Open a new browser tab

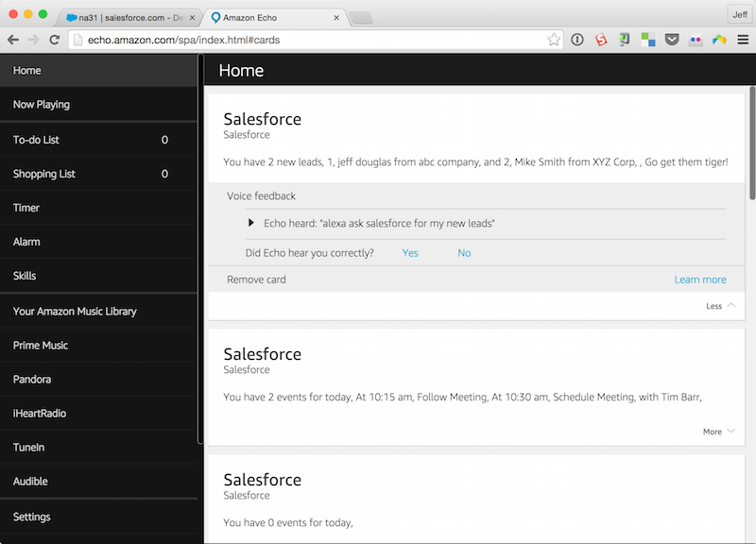361,18
